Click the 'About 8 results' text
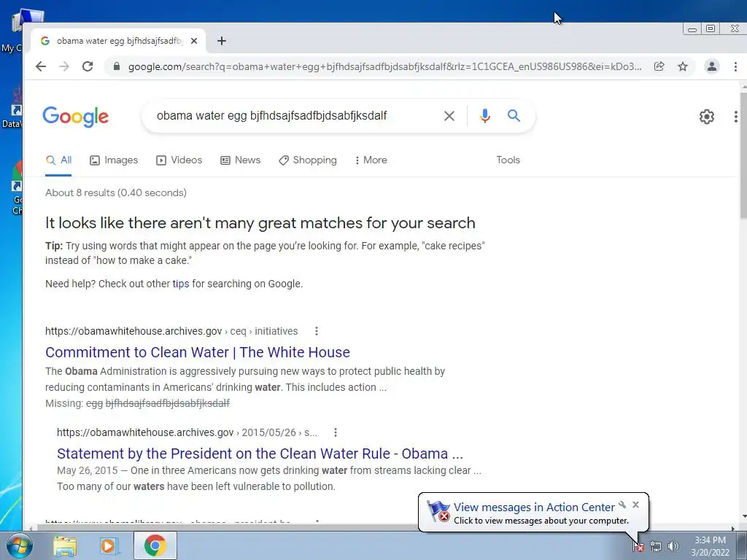The height and width of the screenshot is (560, 747). 116,192
